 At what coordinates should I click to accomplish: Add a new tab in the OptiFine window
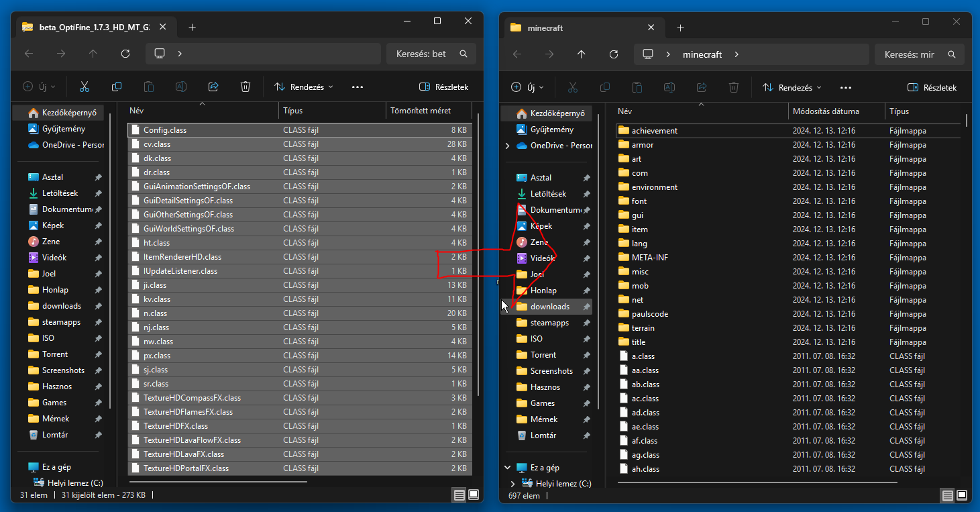point(192,28)
